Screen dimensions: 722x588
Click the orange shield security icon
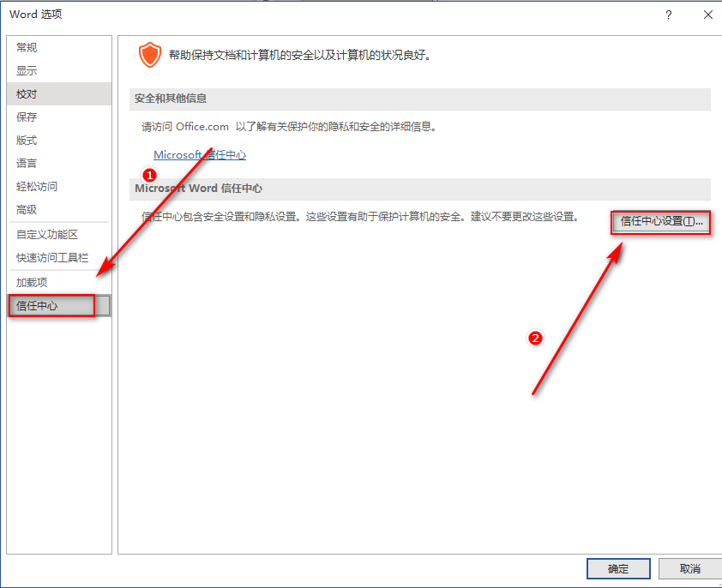[x=150, y=55]
